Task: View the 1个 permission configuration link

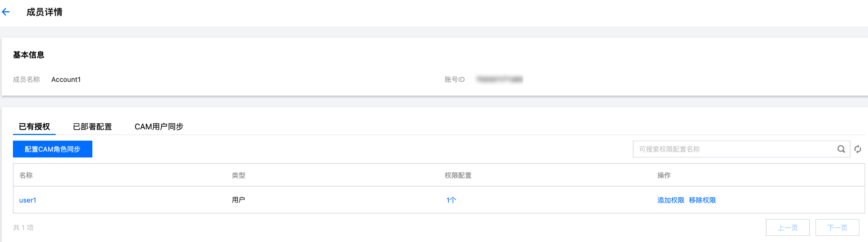Action: [x=451, y=200]
